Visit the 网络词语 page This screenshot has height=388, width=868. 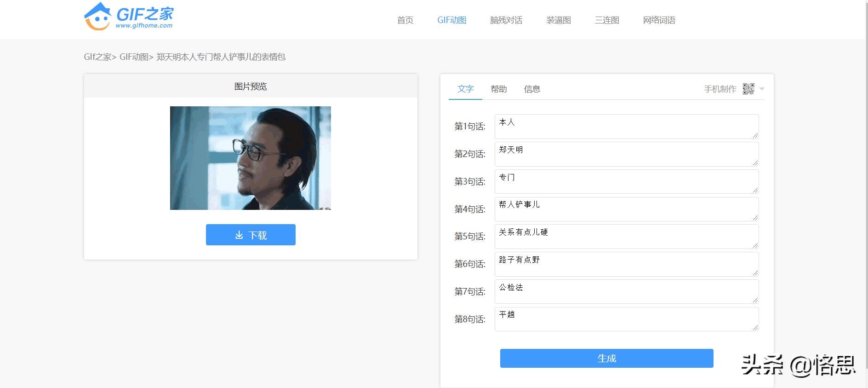click(x=659, y=20)
